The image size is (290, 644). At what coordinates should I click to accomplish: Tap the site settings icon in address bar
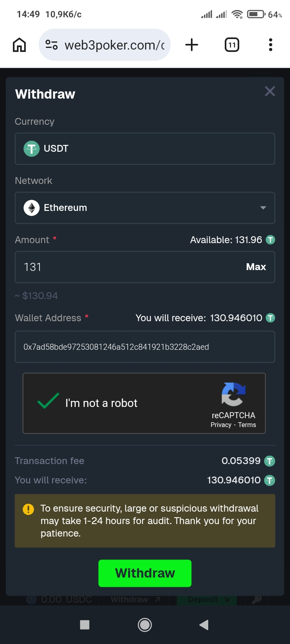click(52, 45)
